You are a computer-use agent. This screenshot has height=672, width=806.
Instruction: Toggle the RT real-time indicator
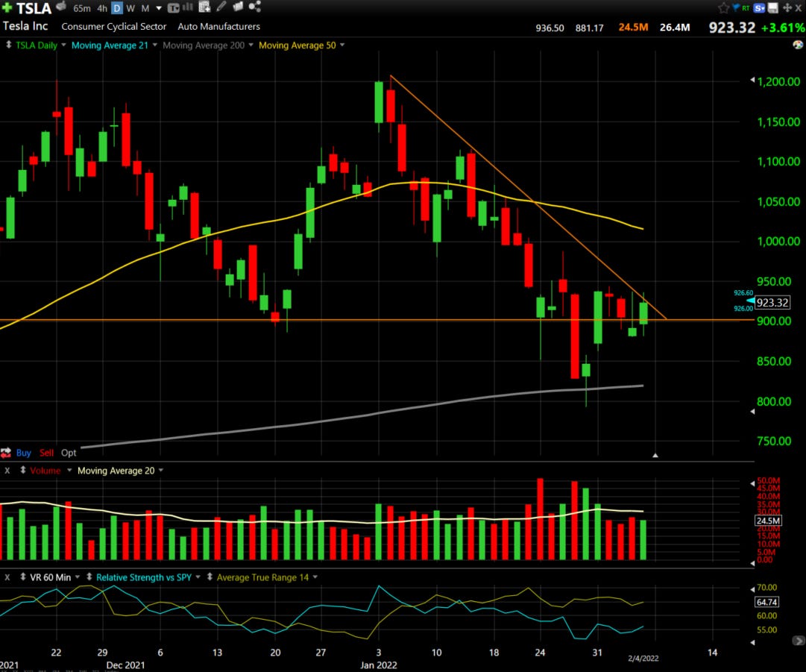746,7
